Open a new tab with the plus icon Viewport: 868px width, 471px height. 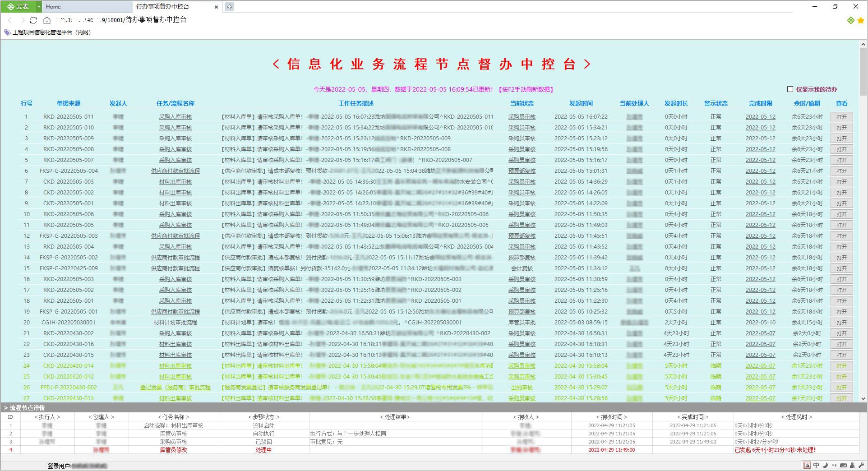pos(229,6)
